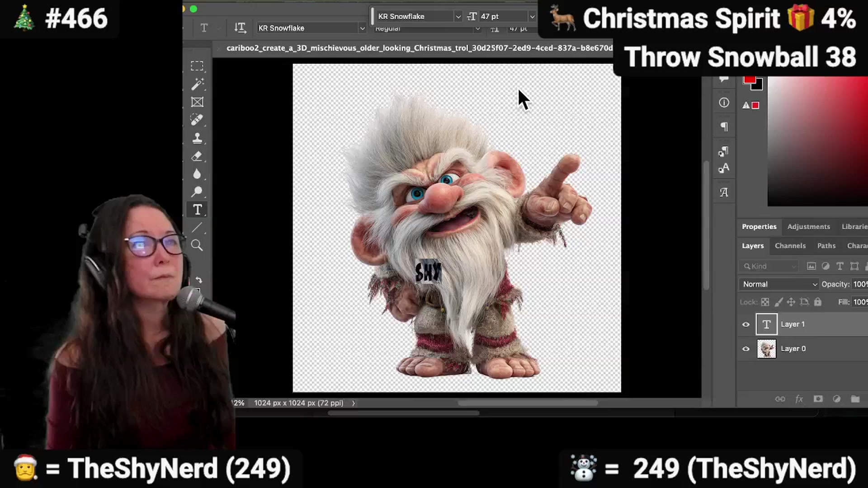Viewport: 868px width, 488px height.
Task: Open the Glyphs panel icon
Action: point(724,192)
